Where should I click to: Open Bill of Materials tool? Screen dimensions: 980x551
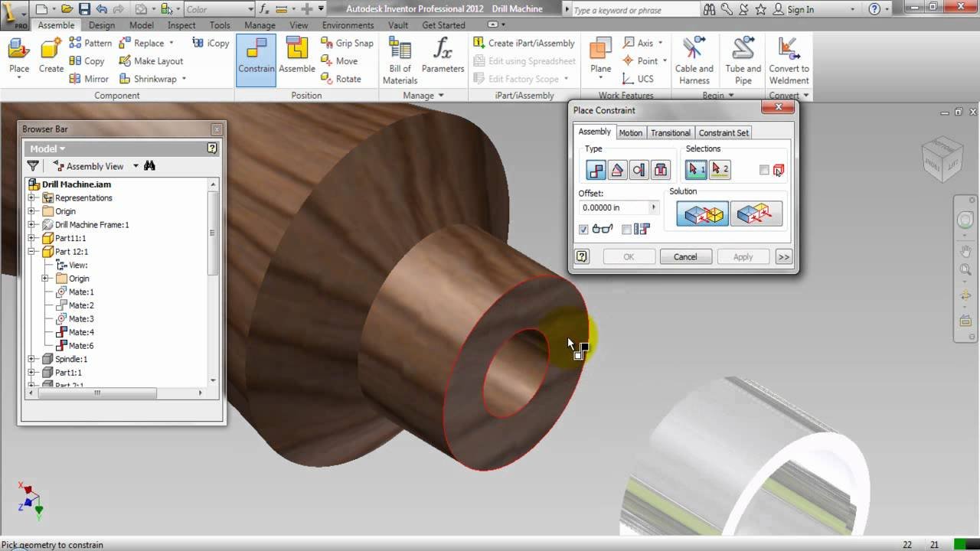(400, 60)
